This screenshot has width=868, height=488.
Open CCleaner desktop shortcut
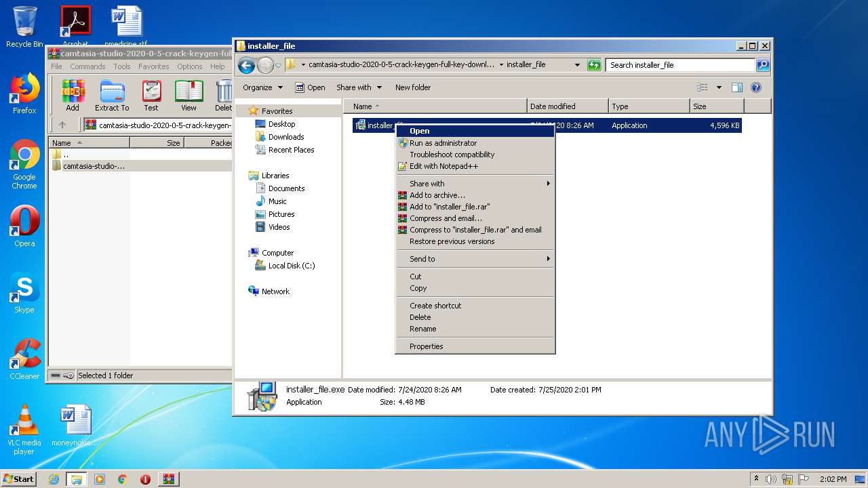click(x=24, y=359)
